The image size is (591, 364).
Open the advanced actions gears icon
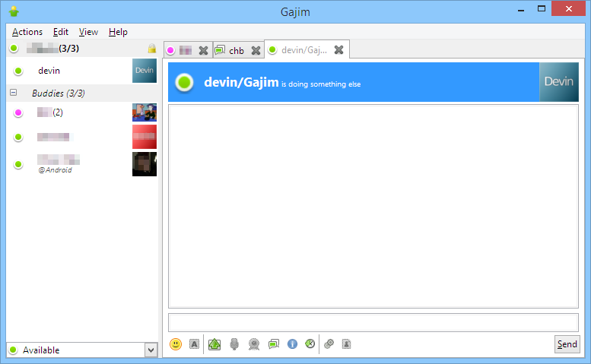point(329,344)
